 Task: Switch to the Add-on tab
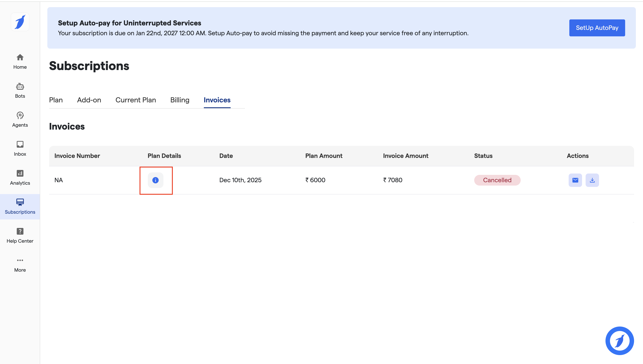(89, 100)
